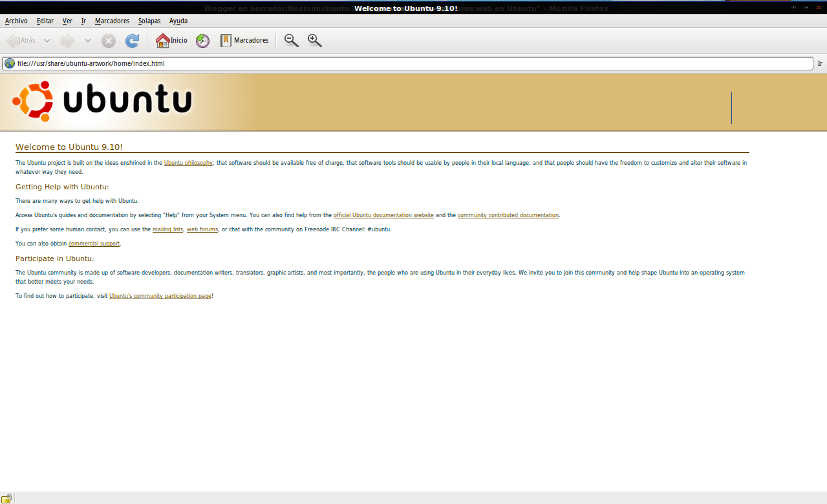Click 'There are many ways to get help' text
The image size is (827, 504).
pos(77,201)
